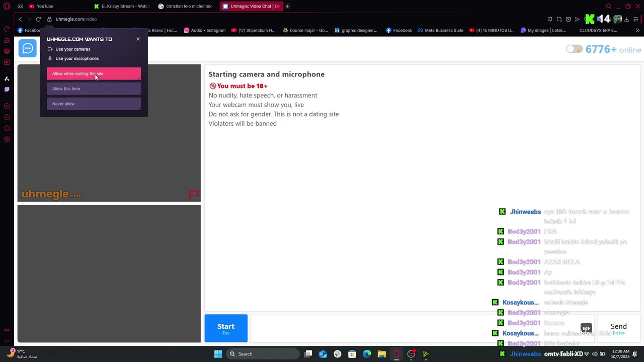The height and width of the screenshot is (362, 644).
Task: Click the blue Start button
Action: pyautogui.click(x=226, y=328)
